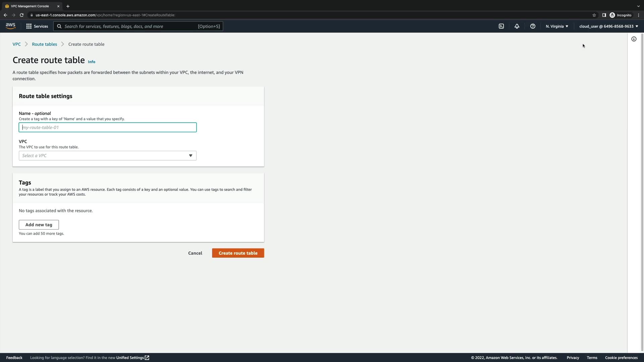Navigate to VPC breadcrumb link
The height and width of the screenshot is (362, 644).
16,44
